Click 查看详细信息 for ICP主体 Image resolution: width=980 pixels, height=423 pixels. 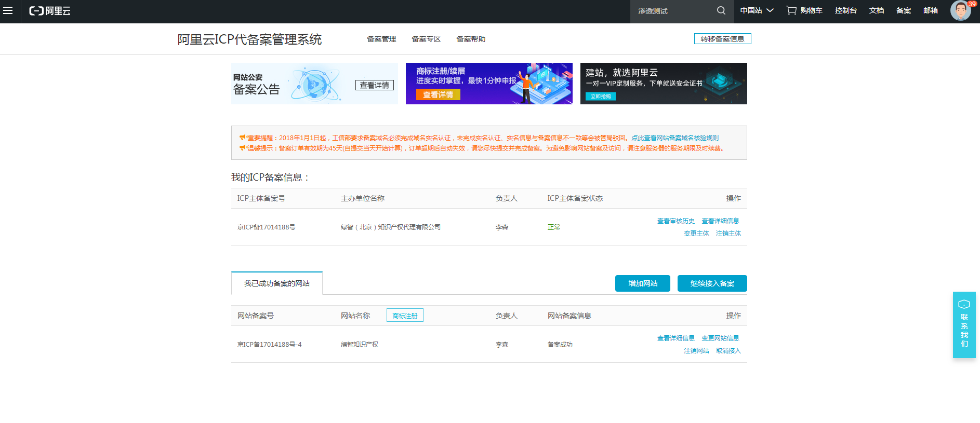coord(720,221)
